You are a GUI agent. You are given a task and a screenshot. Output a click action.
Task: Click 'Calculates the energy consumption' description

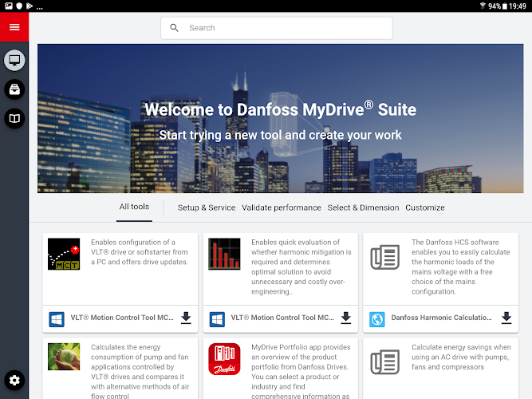140,372
